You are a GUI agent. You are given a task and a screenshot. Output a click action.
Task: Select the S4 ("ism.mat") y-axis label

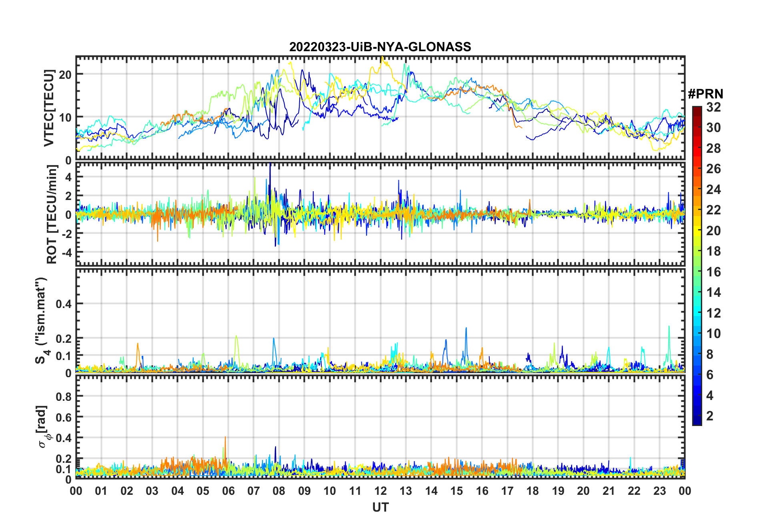[42, 320]
